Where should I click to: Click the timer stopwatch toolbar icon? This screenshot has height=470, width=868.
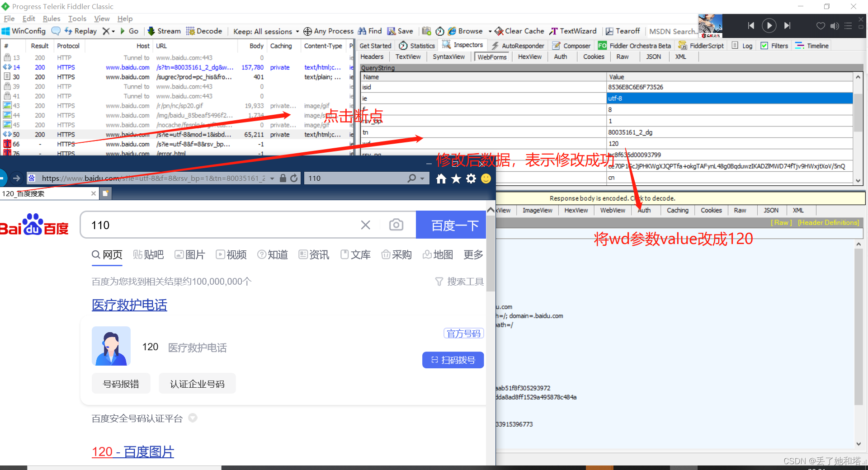point(439,31)
